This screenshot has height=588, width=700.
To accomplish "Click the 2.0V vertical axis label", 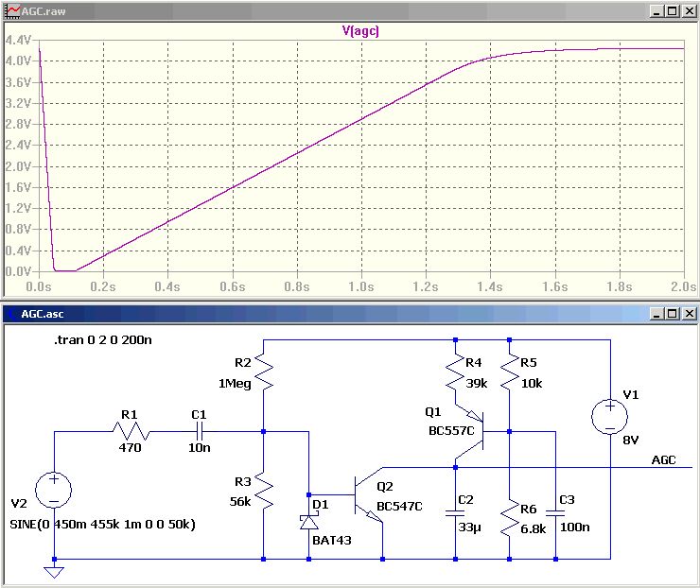I will pyautogui.click(x=18, y=166).
